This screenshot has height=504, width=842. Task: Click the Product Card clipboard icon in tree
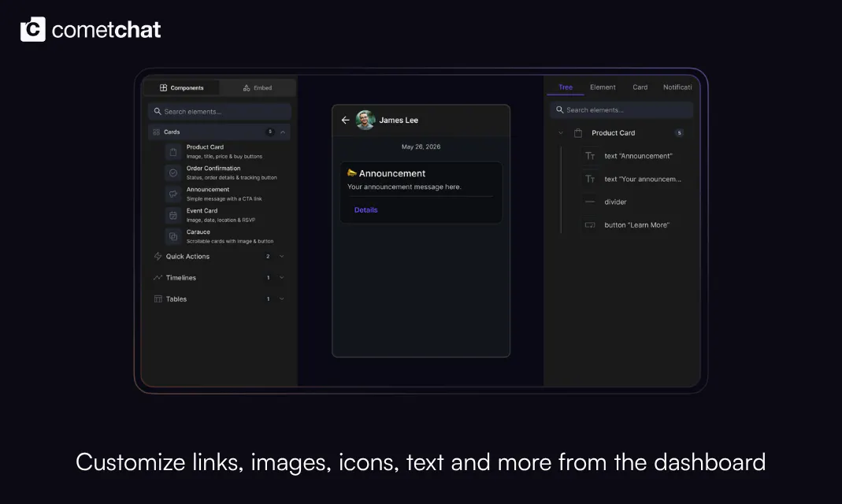tap(578, 133)
